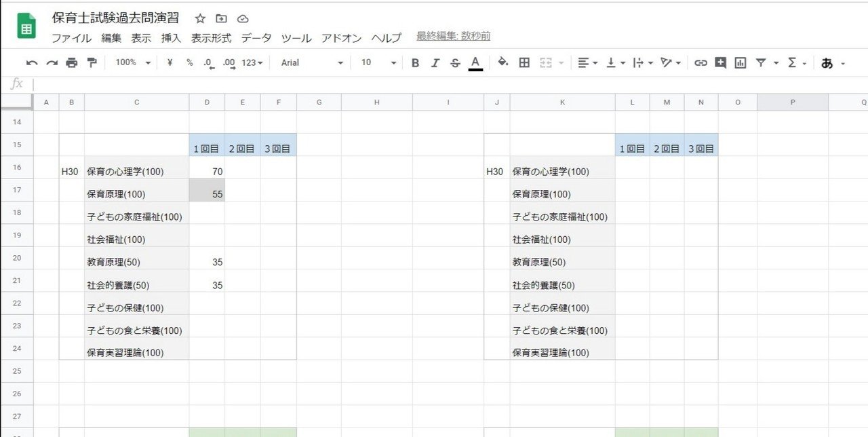The image size is (868, 437).
Task: Open the データ menu
Action: [x=256, y=38]
